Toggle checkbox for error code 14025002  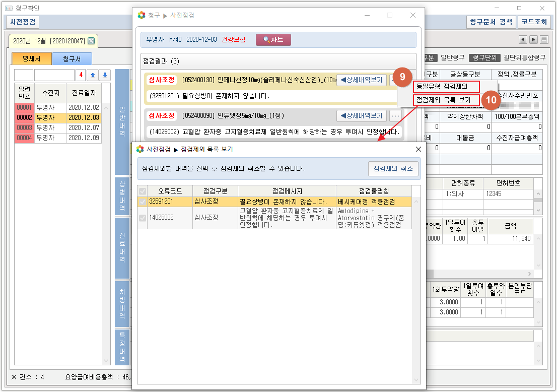[142, 218]
